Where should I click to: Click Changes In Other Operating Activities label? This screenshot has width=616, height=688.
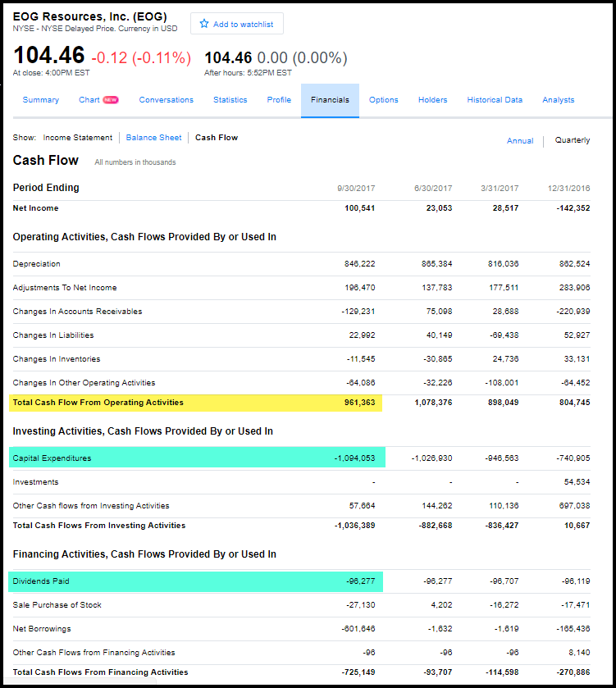pyautogui.click(x=84, y=383)
